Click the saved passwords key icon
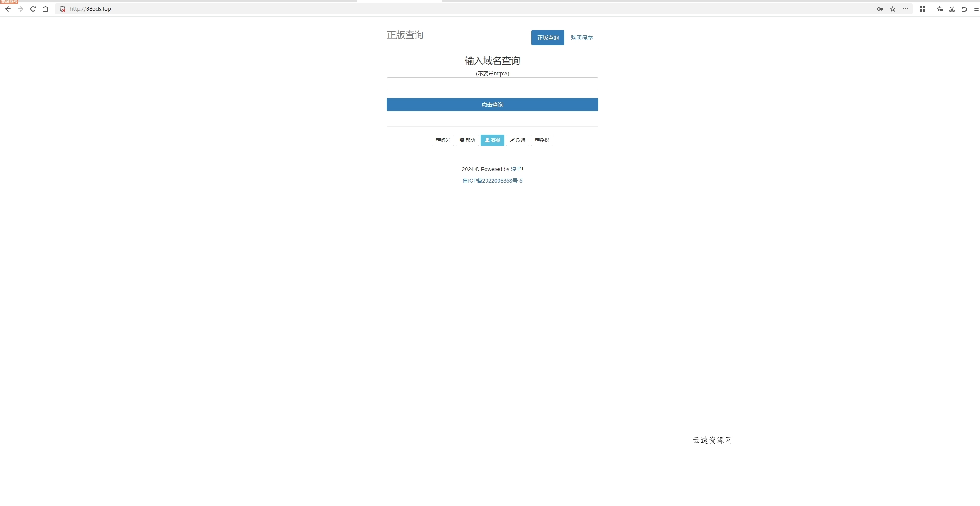This screenshot has width=980, height=506. point(880,8)
